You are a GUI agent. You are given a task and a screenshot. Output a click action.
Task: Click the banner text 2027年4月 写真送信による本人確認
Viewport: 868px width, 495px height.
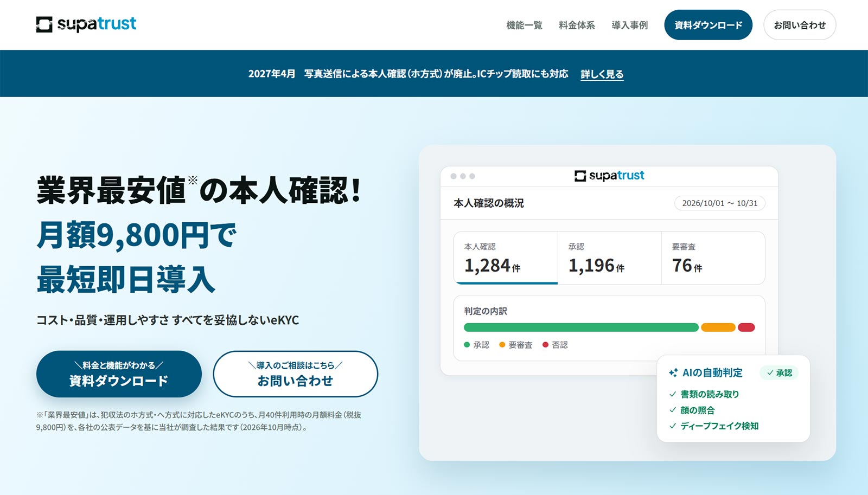[x=409, y=74]
